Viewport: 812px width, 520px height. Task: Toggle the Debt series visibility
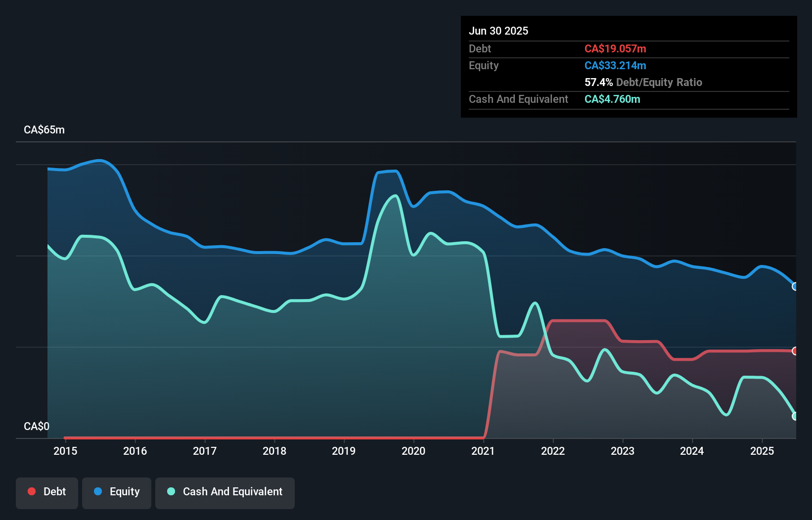click(x=47, y=491)
